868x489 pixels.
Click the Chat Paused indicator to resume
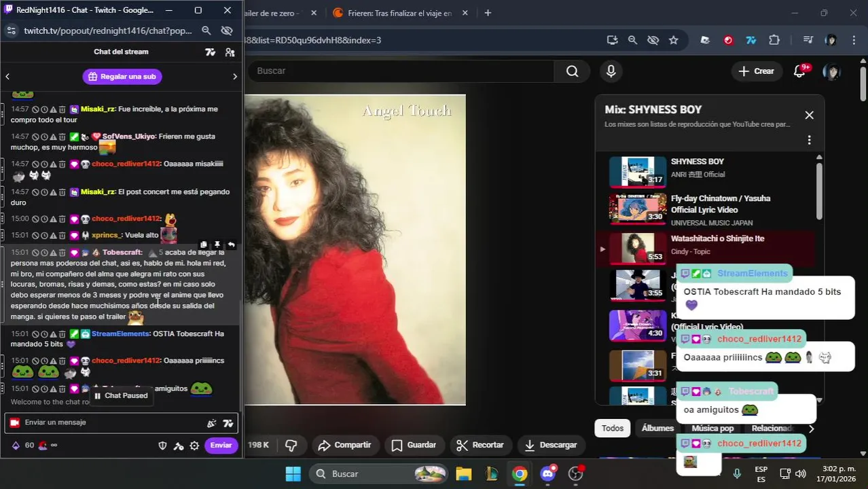[121, 395]
